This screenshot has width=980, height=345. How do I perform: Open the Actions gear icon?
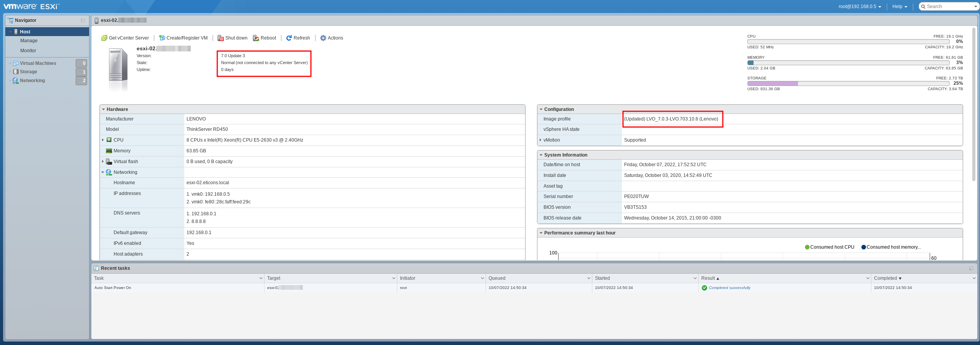[x=323, y=38]
